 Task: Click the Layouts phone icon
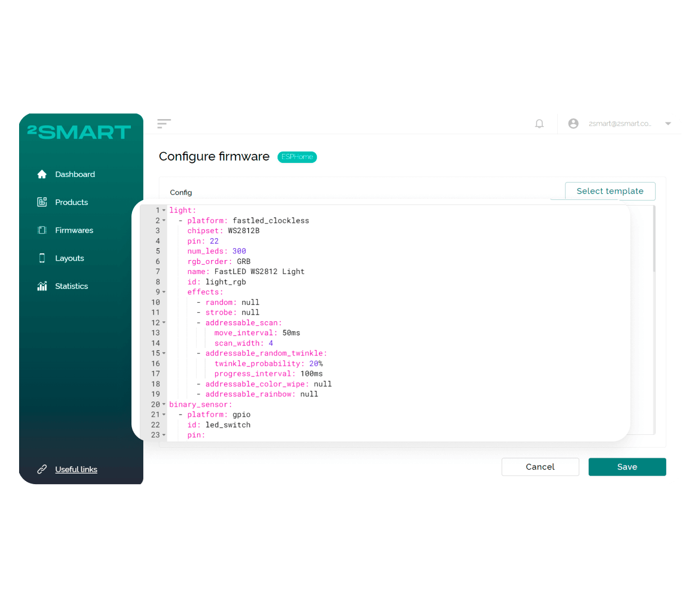click(x=42, y=258)
